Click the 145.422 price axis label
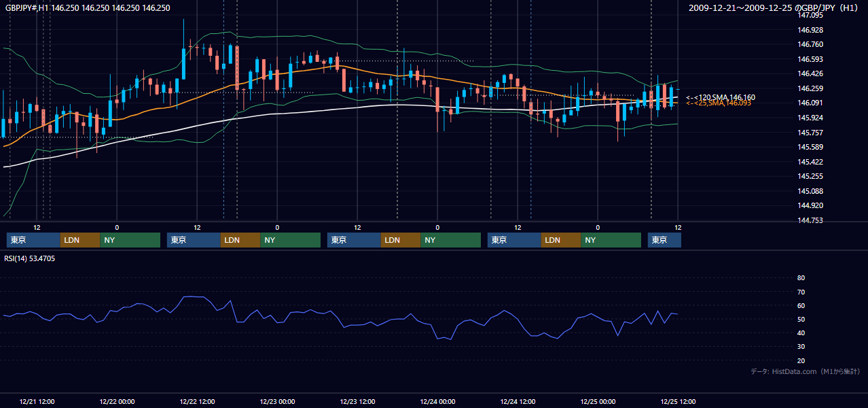Screen dimensions: 868x408 click(x=810, y=162)
